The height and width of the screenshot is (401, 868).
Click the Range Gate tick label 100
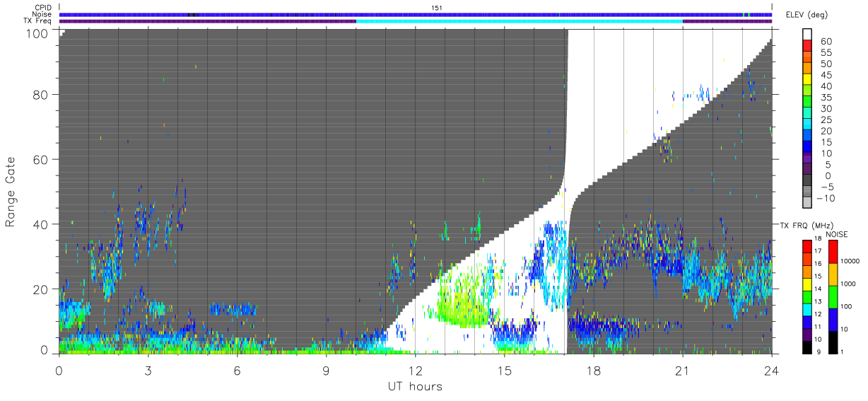37,33
